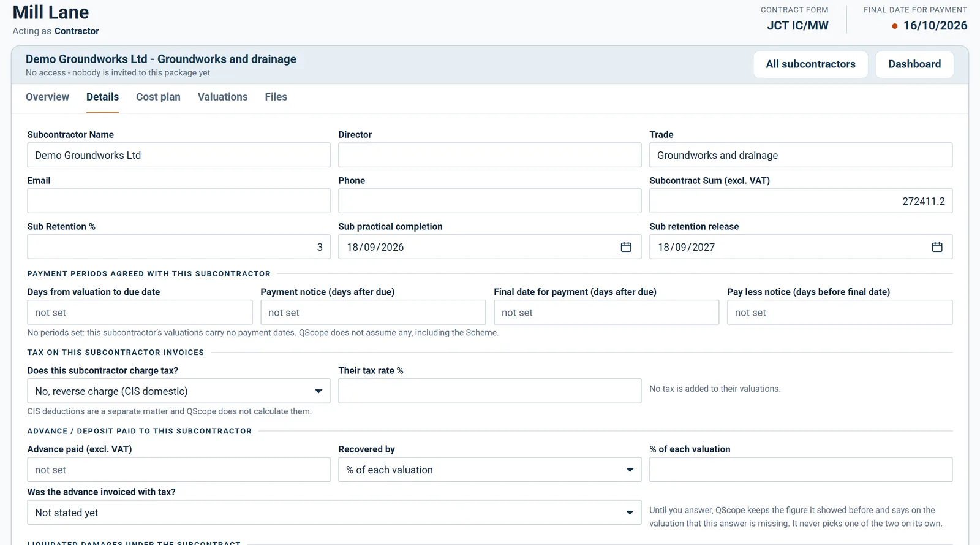
Task: Set Days from valuation to due date
Action: coord(140,313)
